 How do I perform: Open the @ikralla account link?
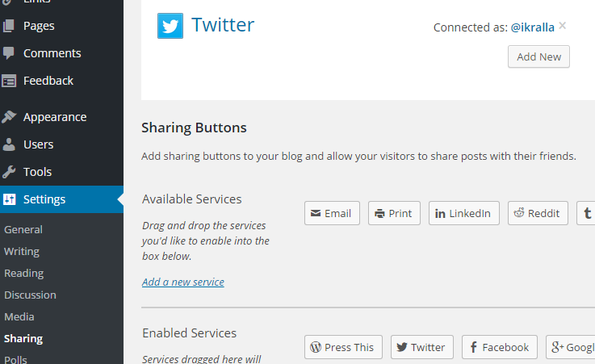[x=532, y=27]
